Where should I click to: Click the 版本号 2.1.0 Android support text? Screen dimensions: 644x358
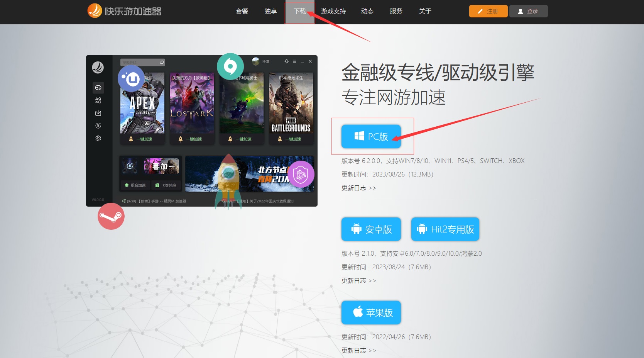412,253
